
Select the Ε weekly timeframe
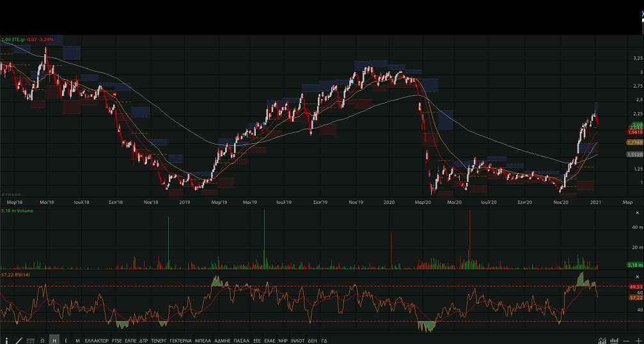point(66,341)
